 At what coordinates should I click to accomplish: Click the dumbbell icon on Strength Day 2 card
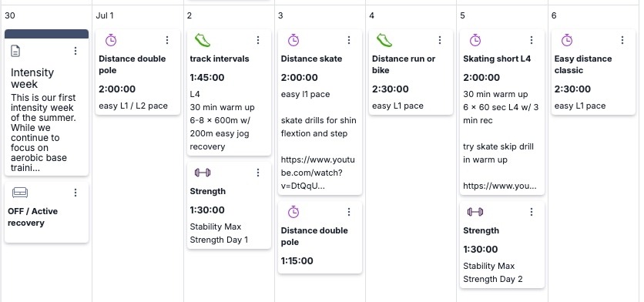[x=475, y=212]
